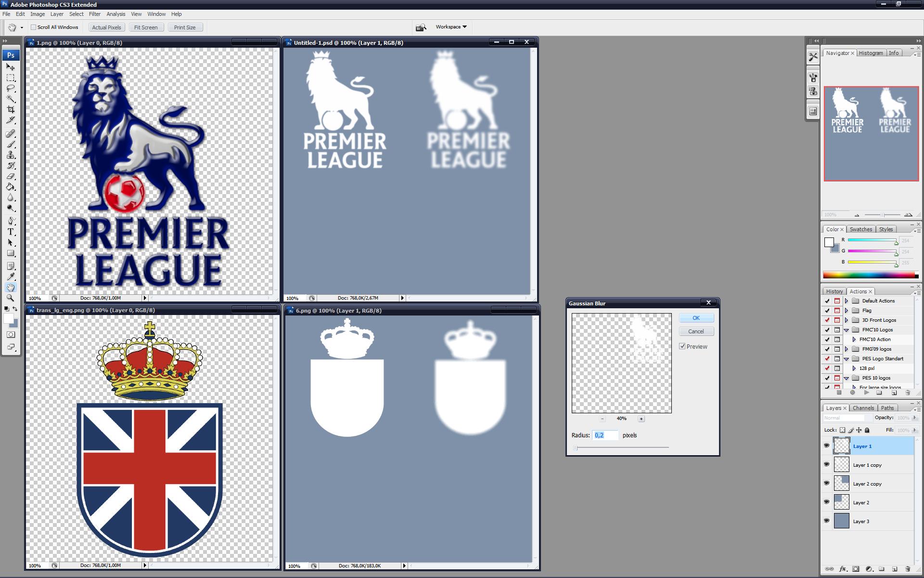Viewport: 924px width, 578px height.
Task: Select the History Brush tool
Action: (11, 165)
